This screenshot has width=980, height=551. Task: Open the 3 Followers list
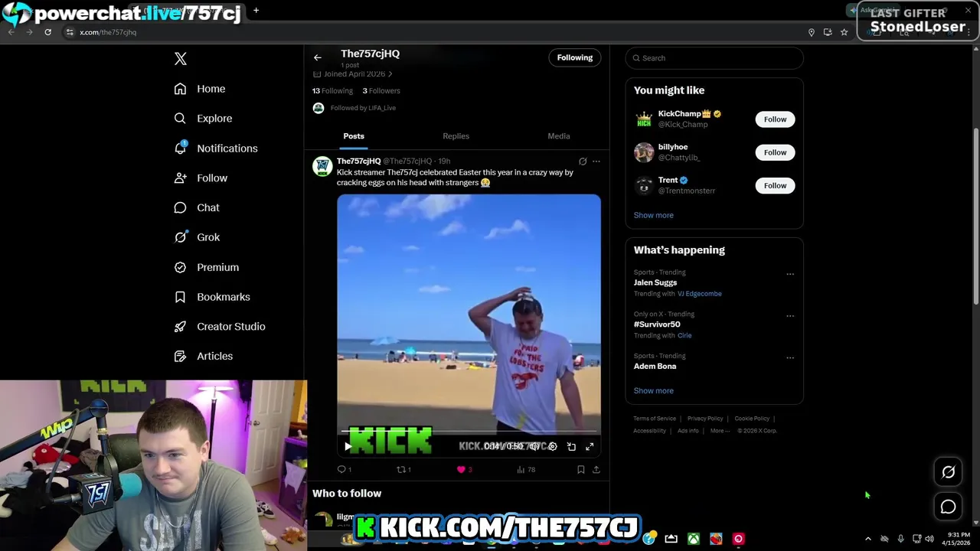(x=381, y=90)
